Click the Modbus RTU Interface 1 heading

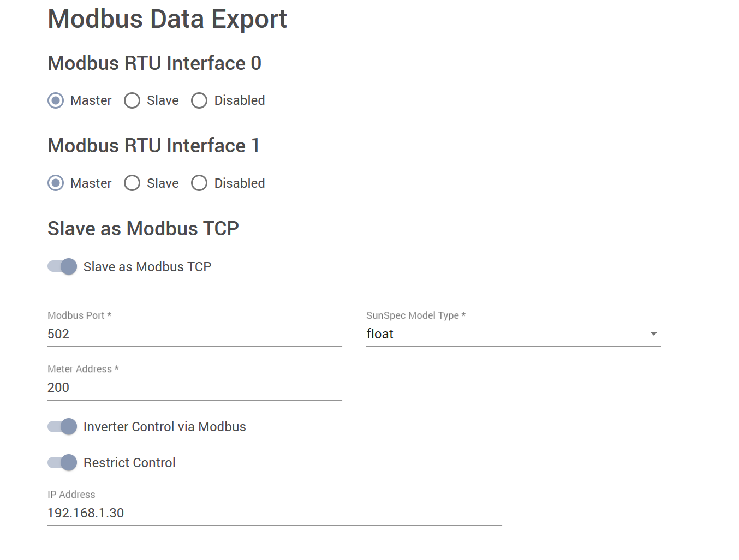click(x=153, y=146)
